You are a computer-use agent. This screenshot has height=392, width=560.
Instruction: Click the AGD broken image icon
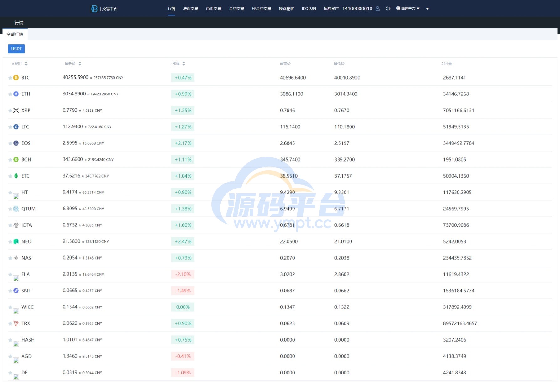16,360
